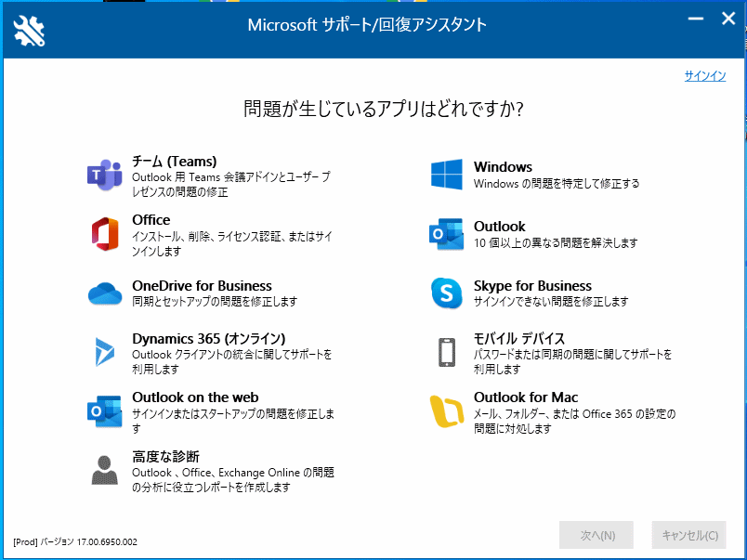Select the チーム (Teams) title
Screen dimensions: 747x560
(x=175, y=162)
